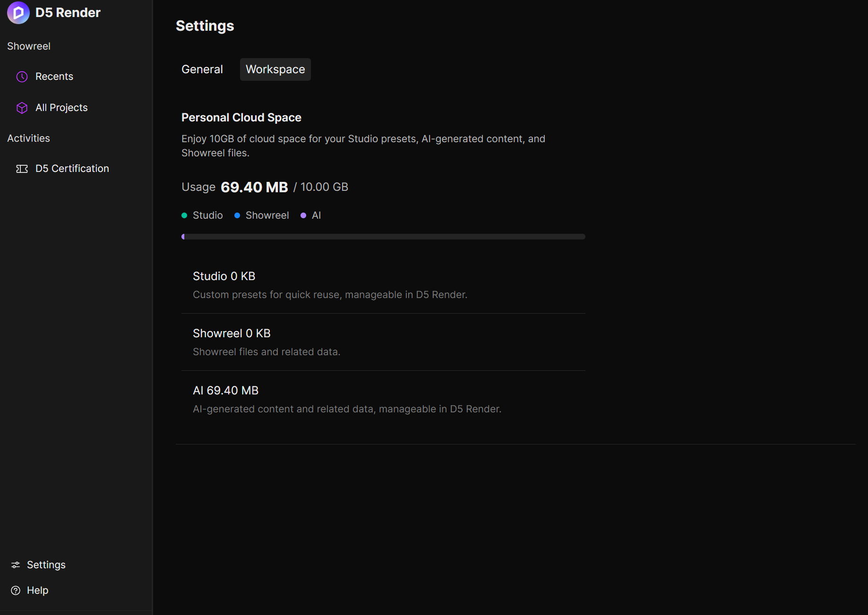Click the D5 Render logo icon
The width and height of the screenshot is (868, 615).
[18, 13]
